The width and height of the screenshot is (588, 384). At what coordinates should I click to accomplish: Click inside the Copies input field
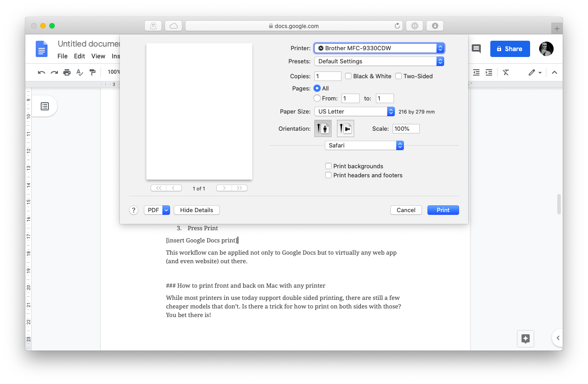pyautogui.click(x=327, y=76)
